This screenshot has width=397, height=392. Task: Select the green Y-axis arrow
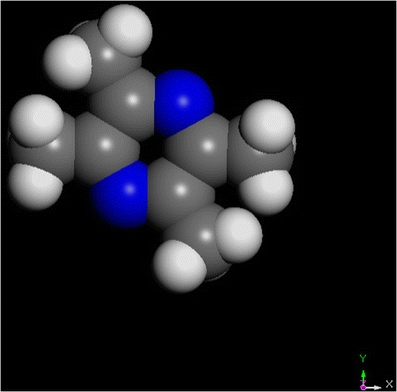(x=364, y=376)
